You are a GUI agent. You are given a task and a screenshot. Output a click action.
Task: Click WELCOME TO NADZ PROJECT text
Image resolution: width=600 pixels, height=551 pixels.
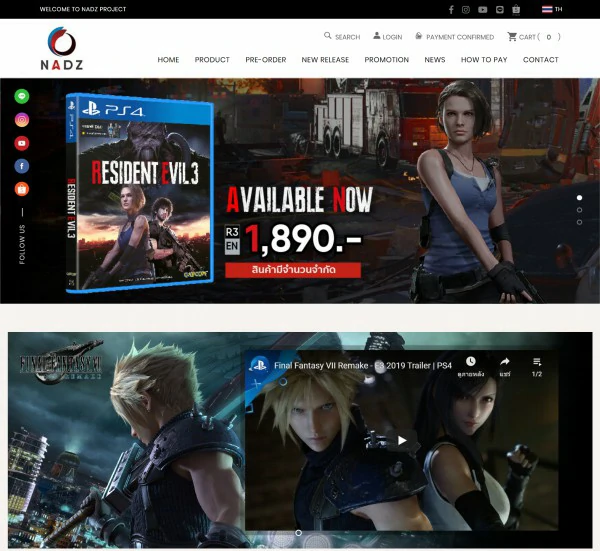(x=83, y=9)
